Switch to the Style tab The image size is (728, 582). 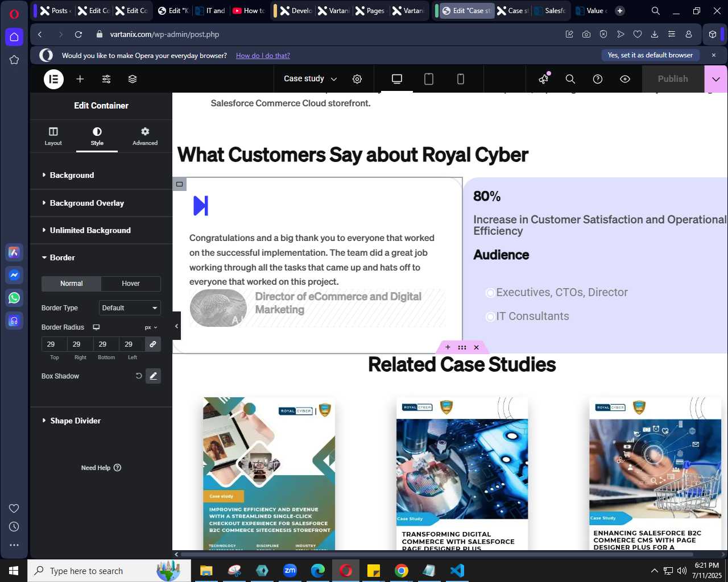(x=97, y=136)
